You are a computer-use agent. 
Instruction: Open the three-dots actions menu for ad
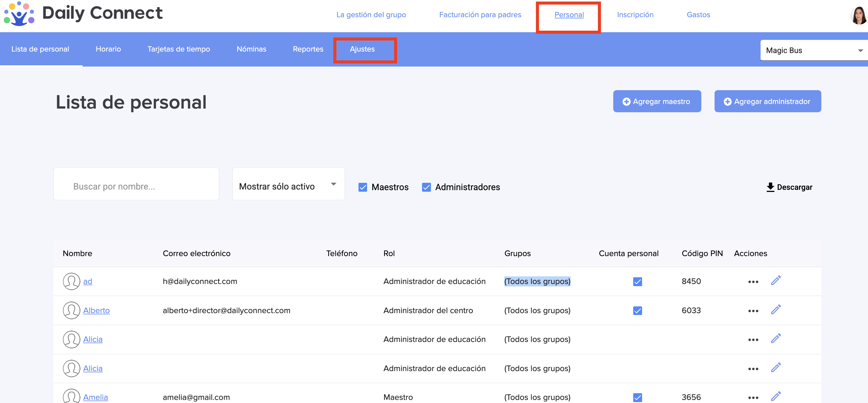tap(753, 282)
